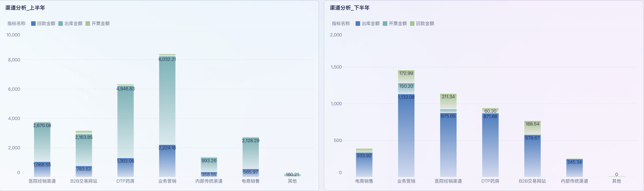Click the DTP药房 axis label in 下半年 chart

pos(490,181)
